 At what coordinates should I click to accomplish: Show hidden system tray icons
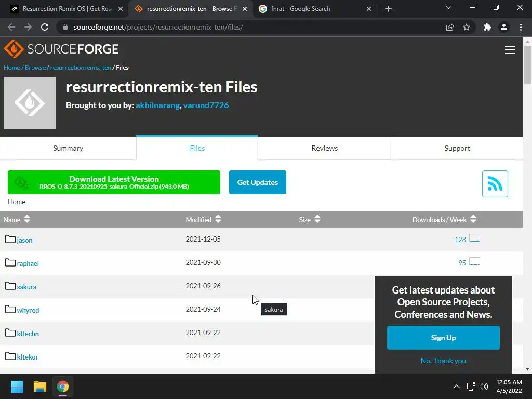pyautogui.click(x=457, y=387)
